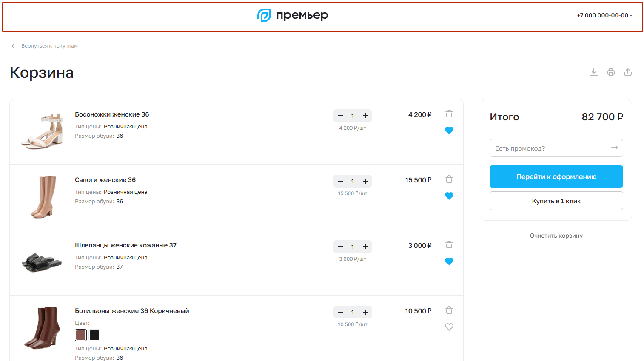644x361 pixels.
Task: Select the 3 000 ₽ price of Шлепанцы
Action: 420,246
